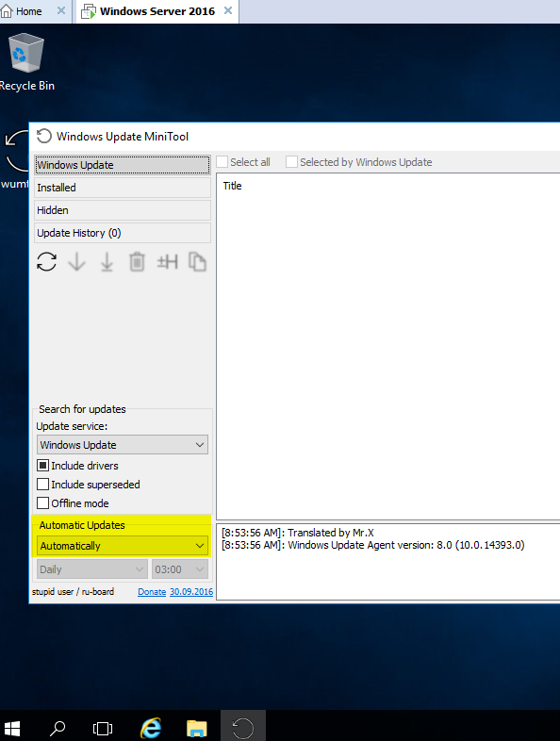This screenshot has width=560, height=741.
Task: Close the Home tab
Action: click(x=61, y=10)
